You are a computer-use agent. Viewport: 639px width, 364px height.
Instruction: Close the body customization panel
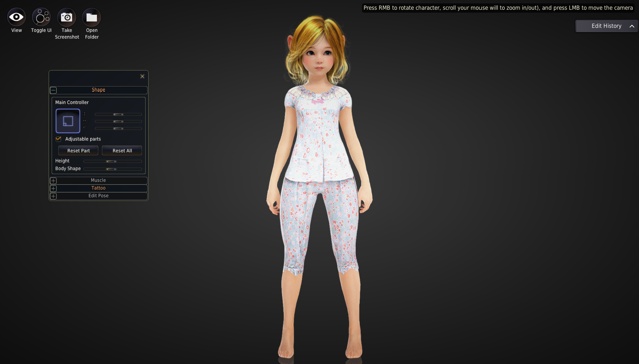click(x=142, y=76)
